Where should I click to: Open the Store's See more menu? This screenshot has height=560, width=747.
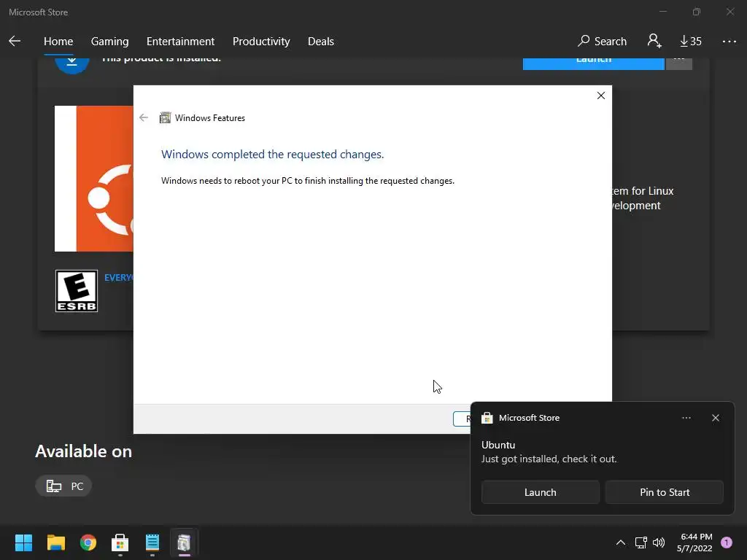click(729, 42)
